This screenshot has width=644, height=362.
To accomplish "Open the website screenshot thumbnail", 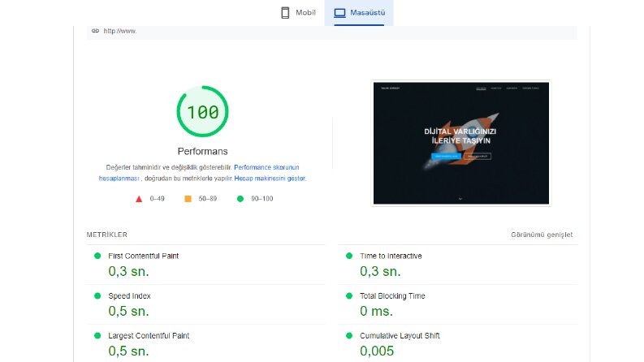I will [460, 143].
